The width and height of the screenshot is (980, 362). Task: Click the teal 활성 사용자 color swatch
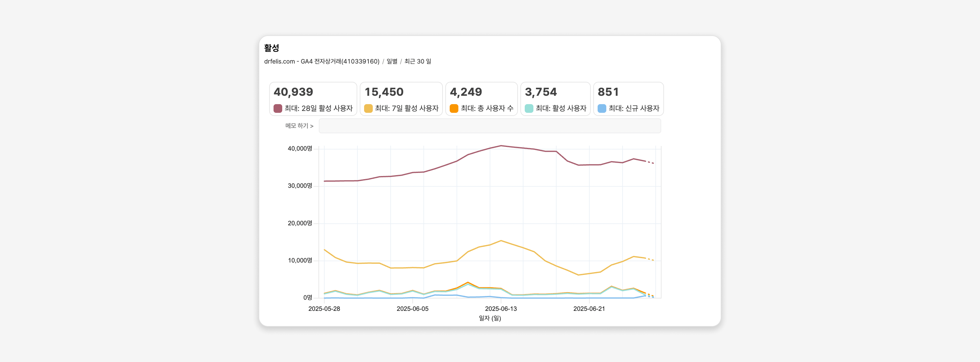(529, 108)
